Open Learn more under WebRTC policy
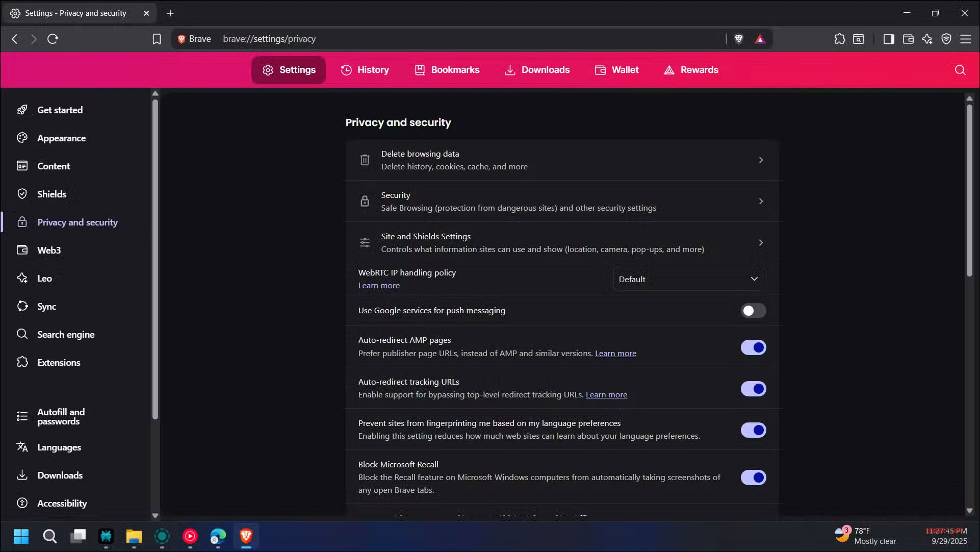 [378, 285]
